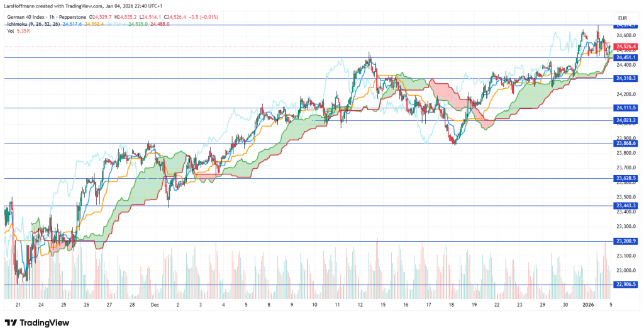Select the 23,868.6 support line label
Viewport: 644px width, 335px height.
coord(626,143)
